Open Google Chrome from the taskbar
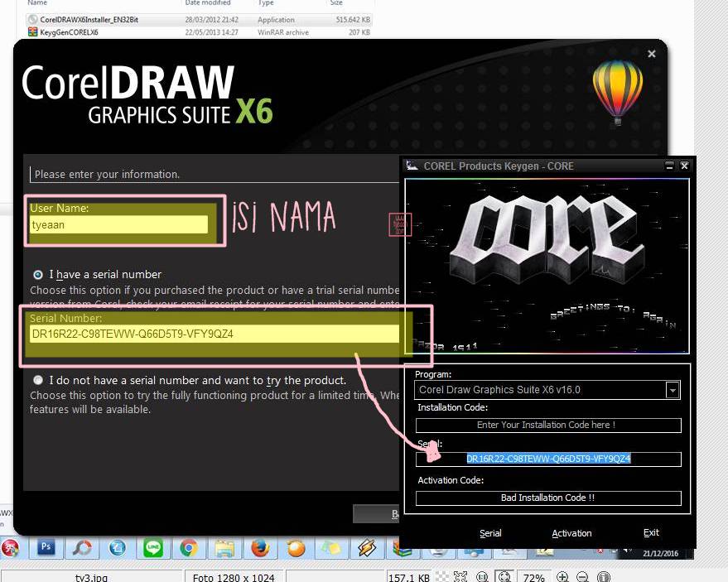This screenshot has height=582, width=728. tap(189, 548)
